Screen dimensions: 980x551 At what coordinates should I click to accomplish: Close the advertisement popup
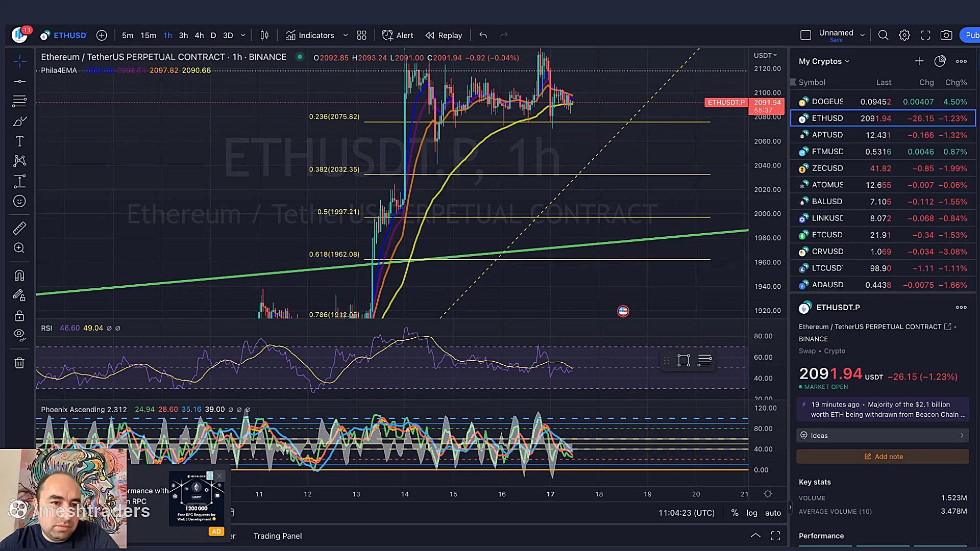[219, 476]
